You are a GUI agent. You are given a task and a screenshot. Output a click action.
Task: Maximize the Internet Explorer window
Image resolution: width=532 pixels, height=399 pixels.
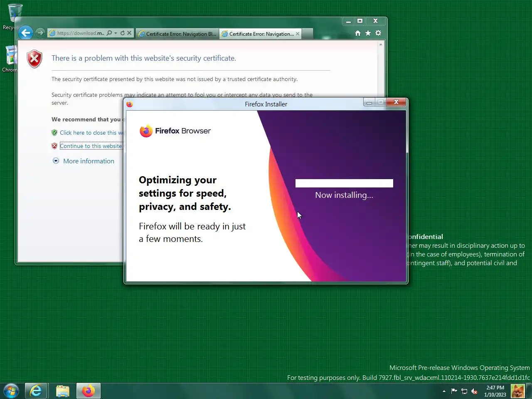360,21
